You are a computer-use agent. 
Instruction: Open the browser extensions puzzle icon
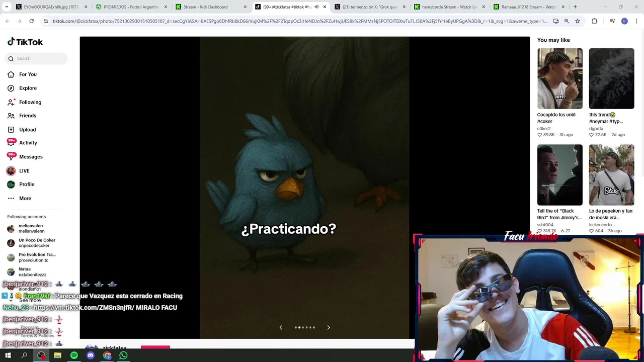595,21
